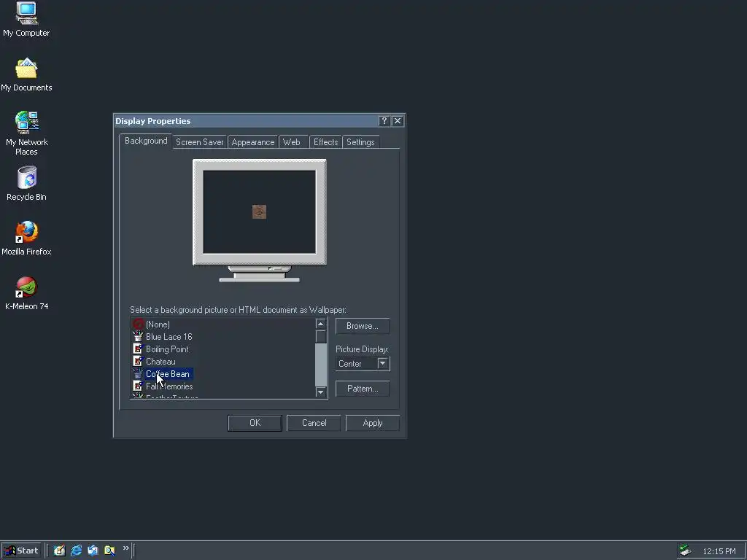Click the help question mark button
The image size is (747, 560).
point(384,121)
